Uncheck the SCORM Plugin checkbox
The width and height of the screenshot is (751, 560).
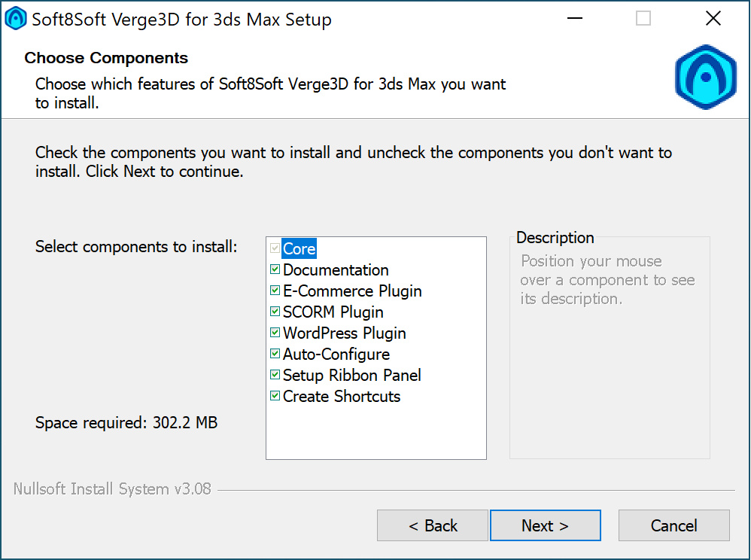275,312
